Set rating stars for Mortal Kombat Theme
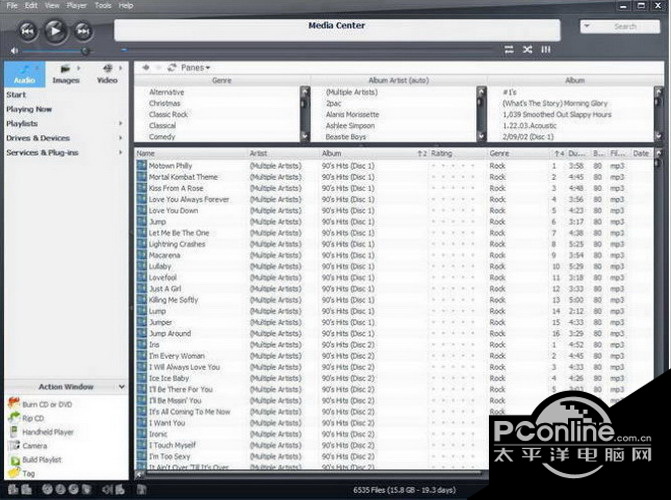 click(x=453, y=177)
